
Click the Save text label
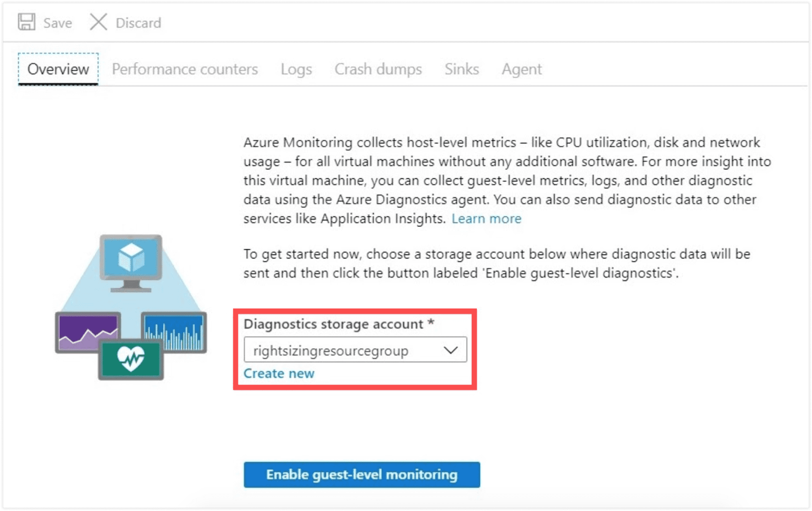click(58, 23)
